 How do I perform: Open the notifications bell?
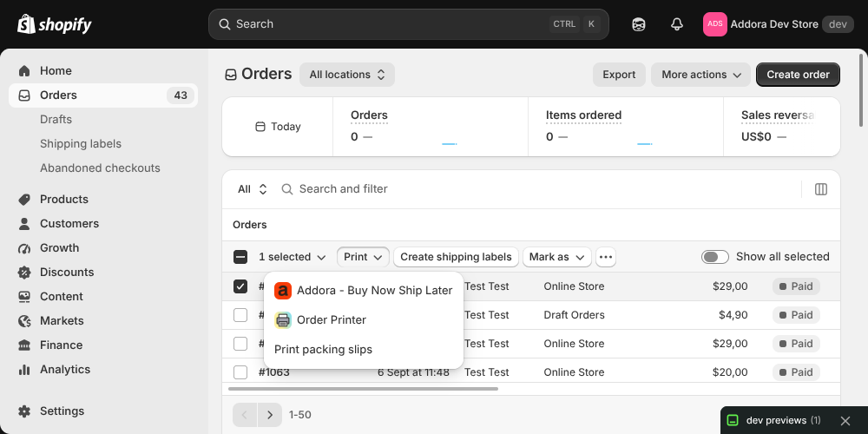point(676,24)
